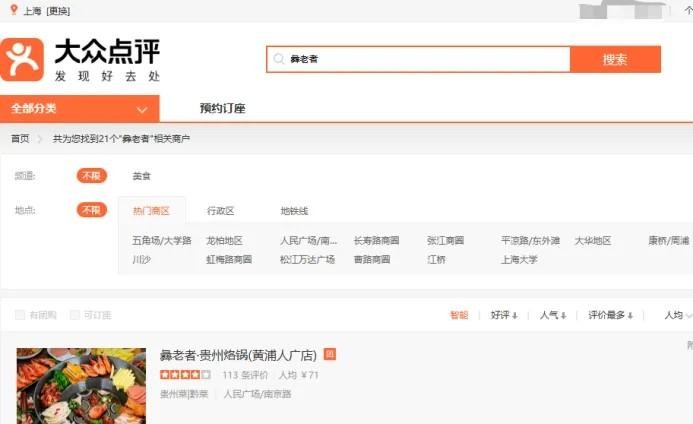Select the 长寿路商圈 area

pyautogui.click(x=376, y=241)
